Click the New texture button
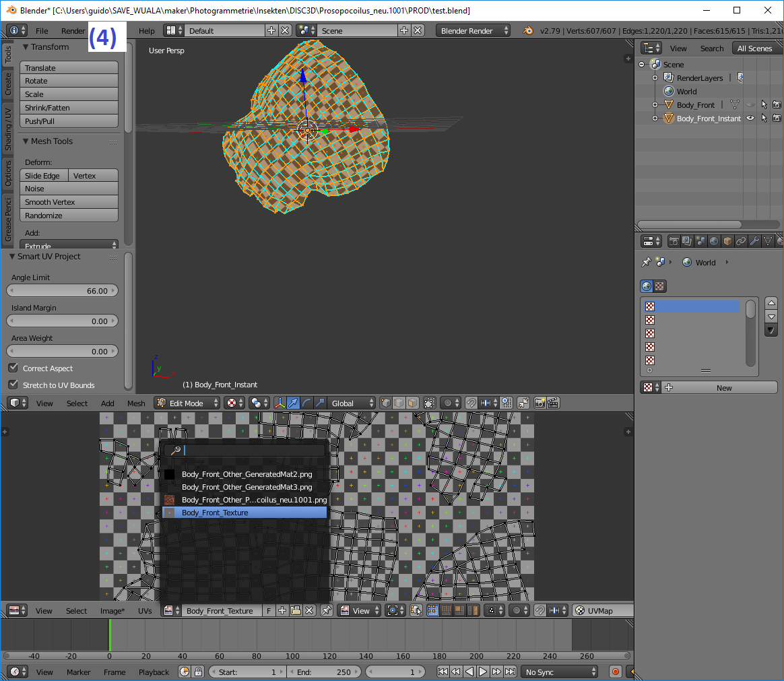Viewport: 784px width, 681px height. pyautogui.click(x=723, y=388)
